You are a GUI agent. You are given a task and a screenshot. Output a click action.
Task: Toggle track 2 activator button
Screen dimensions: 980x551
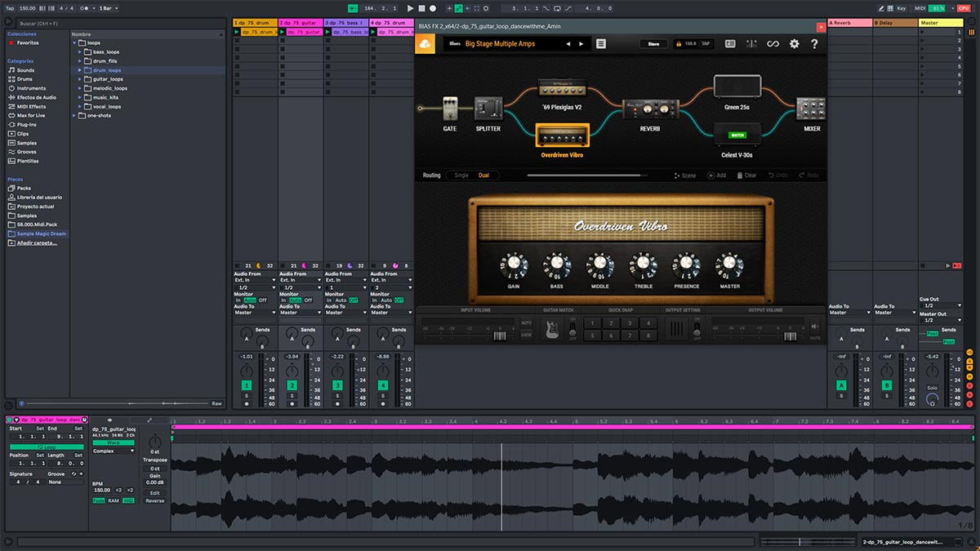coord(292,385)
